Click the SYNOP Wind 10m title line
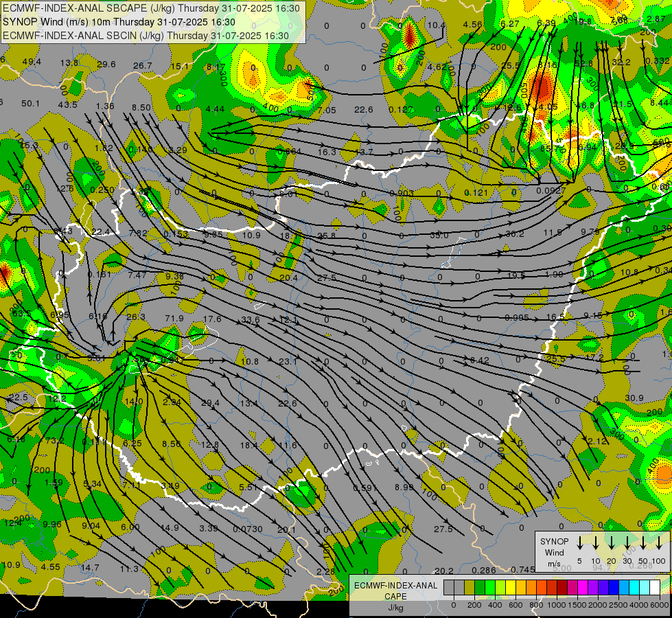 (x=119, y=22)
